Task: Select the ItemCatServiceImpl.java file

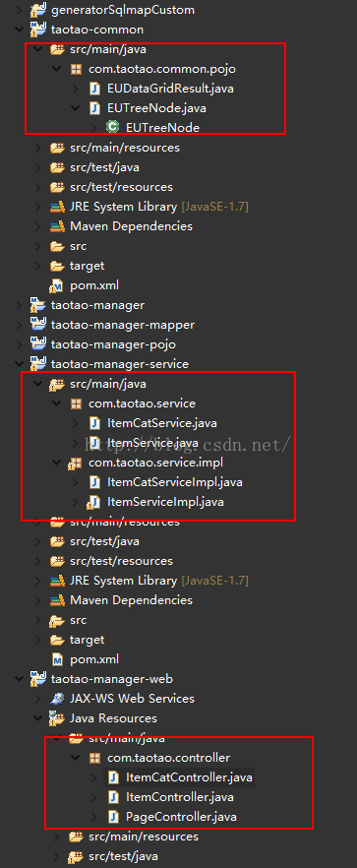Action: pos(175,482)
